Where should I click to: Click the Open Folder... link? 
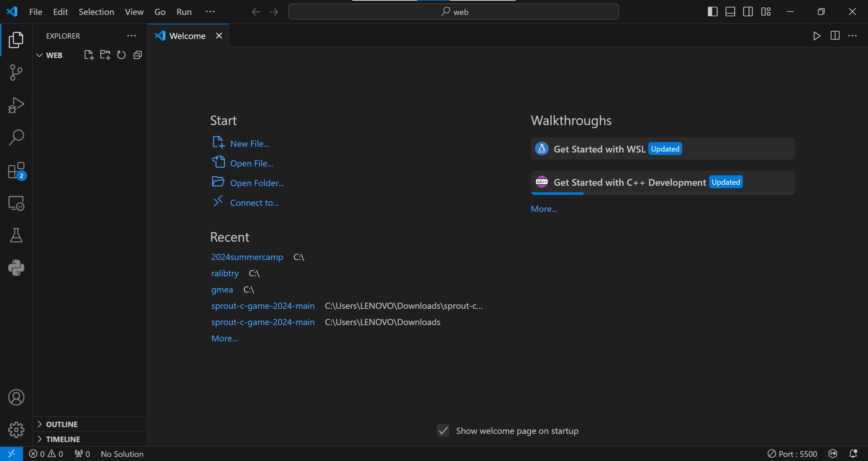tap(257, 183)
